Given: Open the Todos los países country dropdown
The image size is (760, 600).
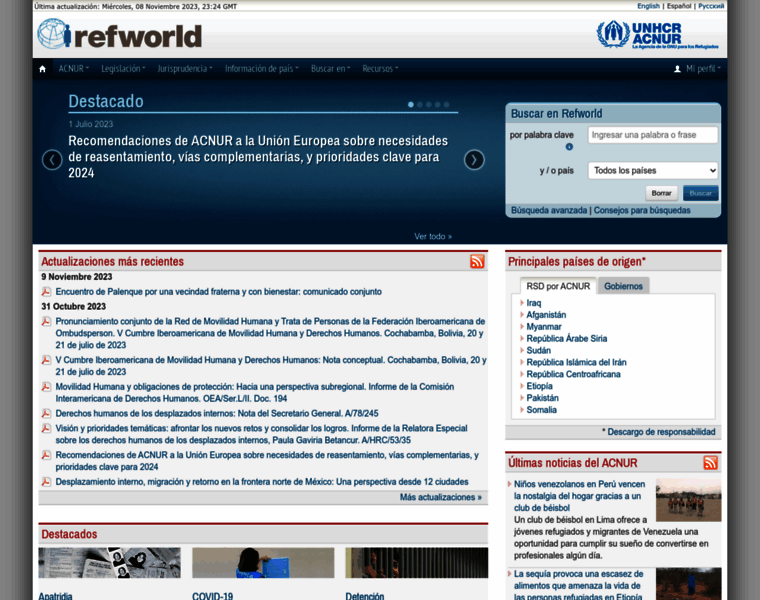Looking at the screenshot, I should pos(653,171).
